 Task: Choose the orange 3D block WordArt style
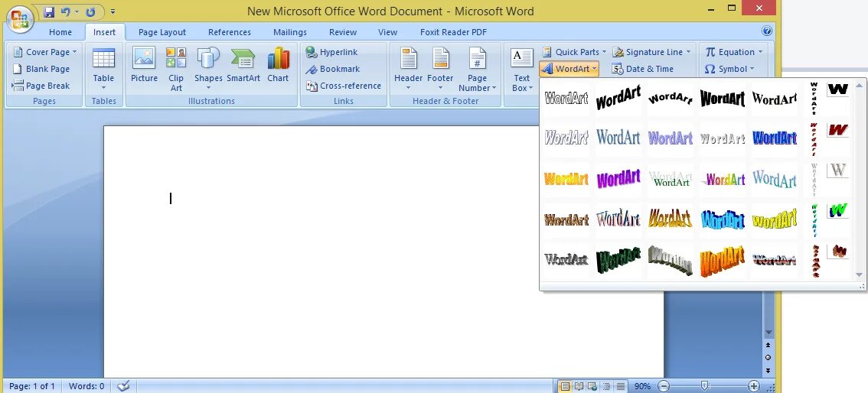coord(723,260)
